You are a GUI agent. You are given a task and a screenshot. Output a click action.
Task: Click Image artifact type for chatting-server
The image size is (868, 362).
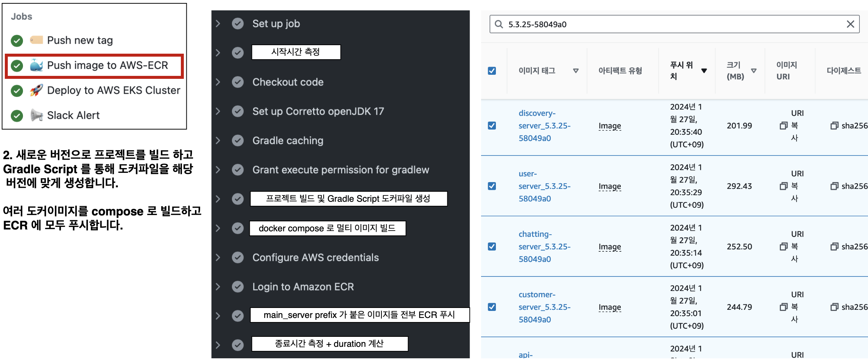(x=610, y=247)
